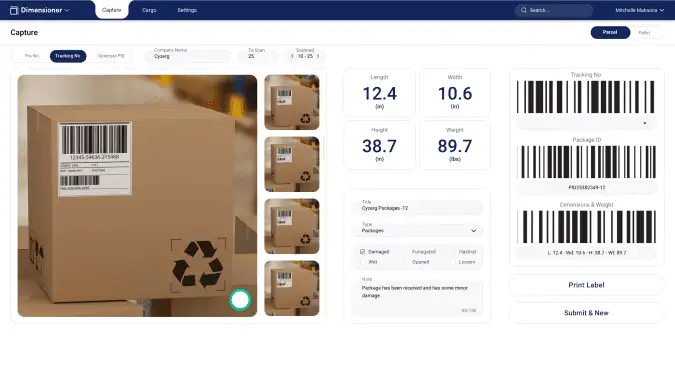Click the Print Label button
675x373 pixels.
point(586,285)
